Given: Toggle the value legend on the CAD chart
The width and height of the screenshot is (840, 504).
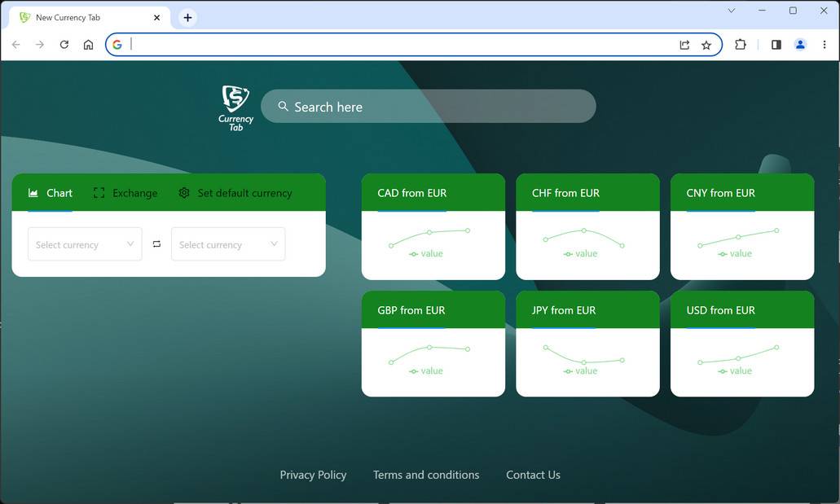Looking at the screenshot, I should [x=426, y=254].
